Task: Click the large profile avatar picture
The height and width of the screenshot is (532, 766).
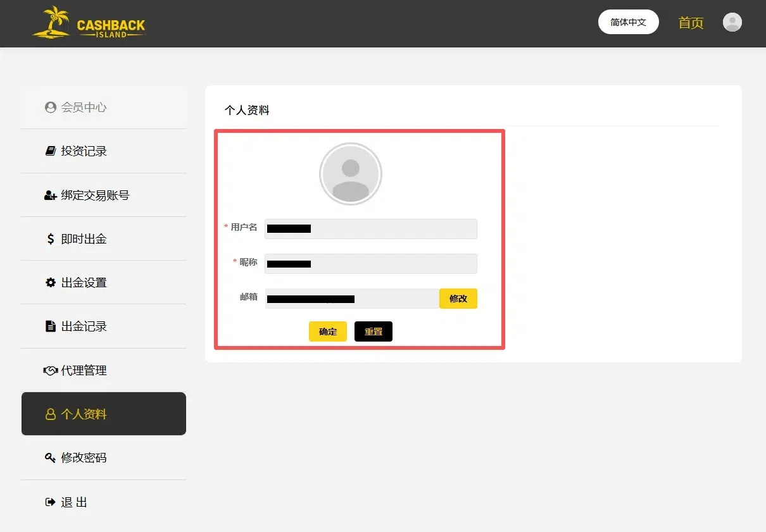Action: coord(351,174)
